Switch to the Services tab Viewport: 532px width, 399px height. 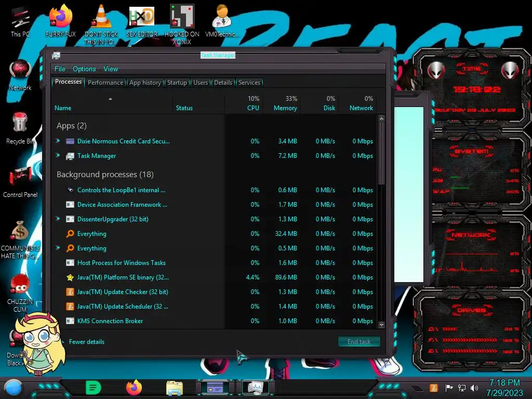pyautogui.click(x=249, y=83)
